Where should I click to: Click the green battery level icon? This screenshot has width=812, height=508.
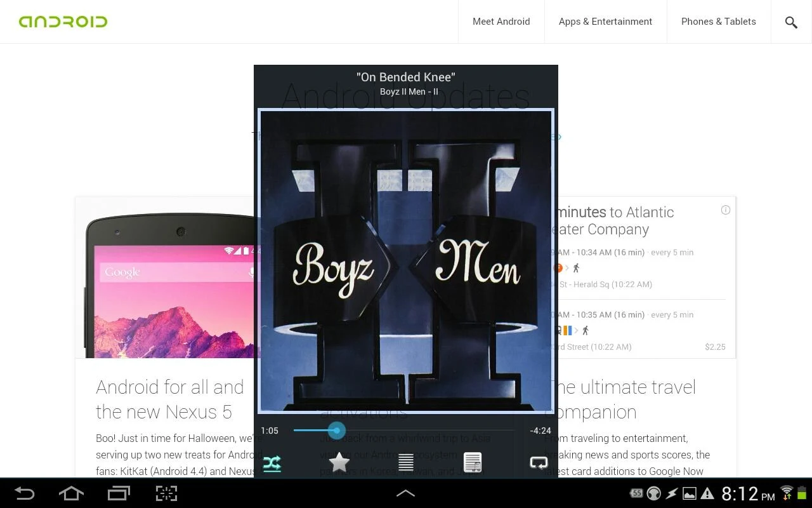click(x=802, y=493)
